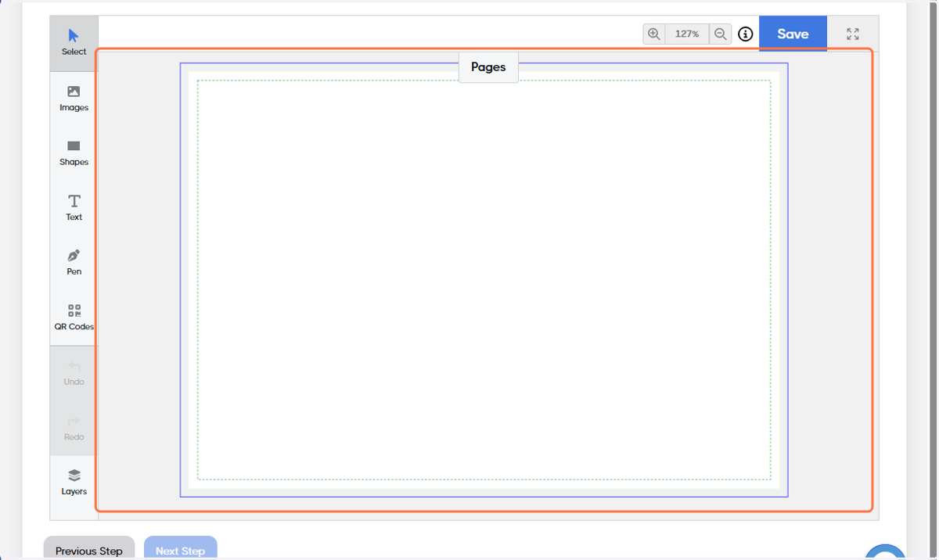Open the Images tool

[x=74, y=99]
